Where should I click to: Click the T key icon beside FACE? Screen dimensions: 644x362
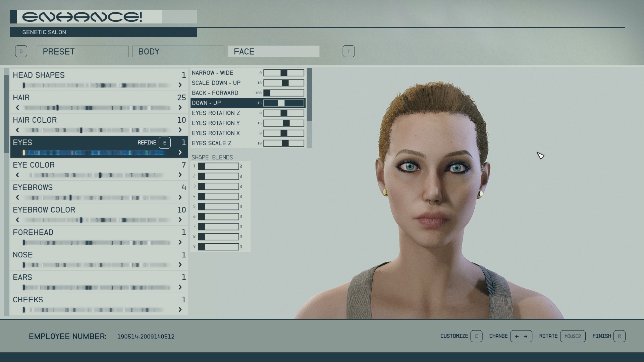[x=348, y=51]
